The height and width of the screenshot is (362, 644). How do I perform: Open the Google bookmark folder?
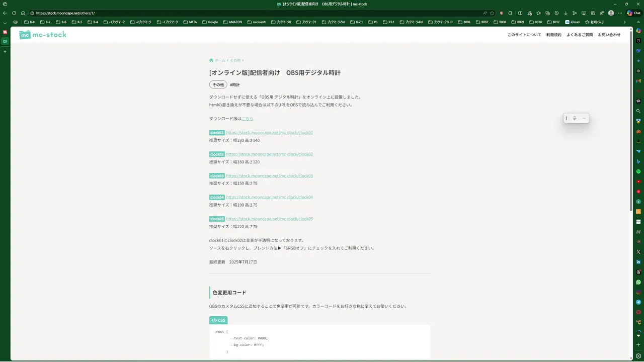(x=210, y=22)
